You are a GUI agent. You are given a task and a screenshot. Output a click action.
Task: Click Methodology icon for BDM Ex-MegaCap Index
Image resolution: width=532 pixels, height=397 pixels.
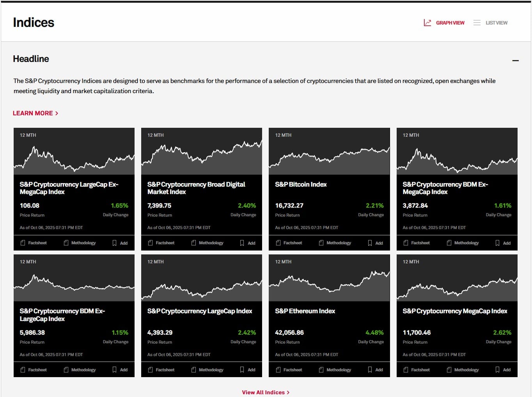coord(449,243)
